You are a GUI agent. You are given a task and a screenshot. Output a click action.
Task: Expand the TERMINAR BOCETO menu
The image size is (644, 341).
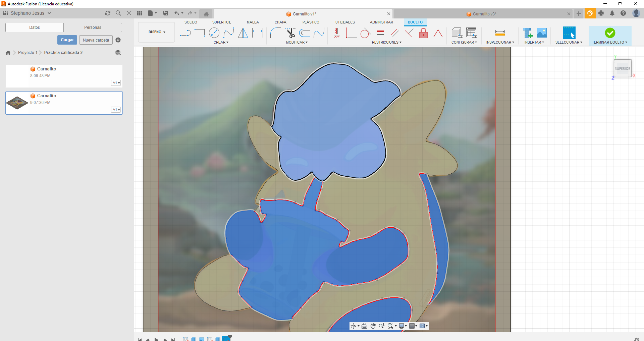(x=609, y=42)
